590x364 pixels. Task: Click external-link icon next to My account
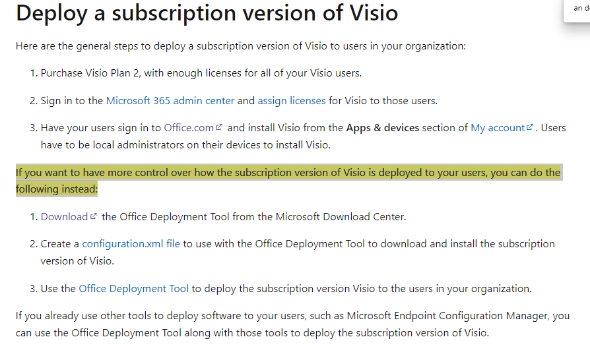click(530, 127)
